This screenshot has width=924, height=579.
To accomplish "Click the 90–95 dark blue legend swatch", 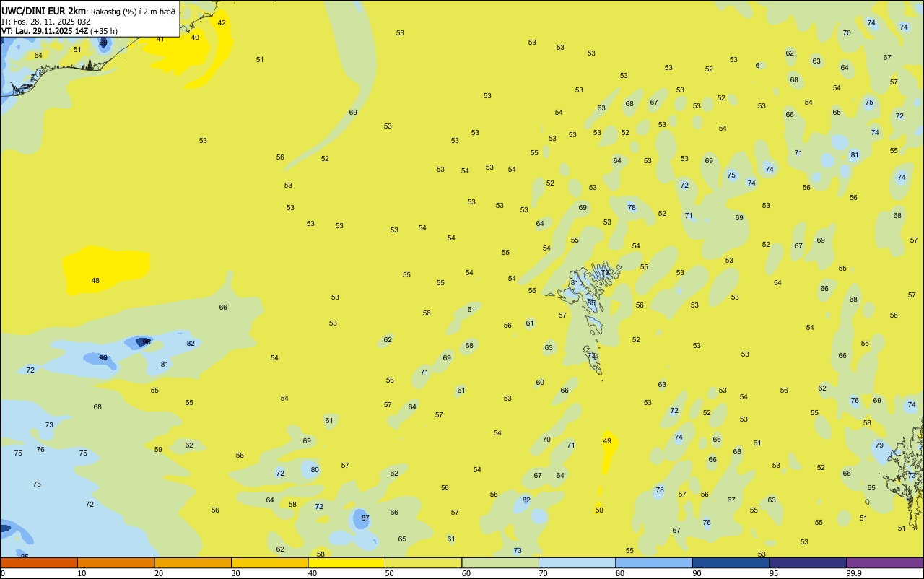I will (731, 562).
